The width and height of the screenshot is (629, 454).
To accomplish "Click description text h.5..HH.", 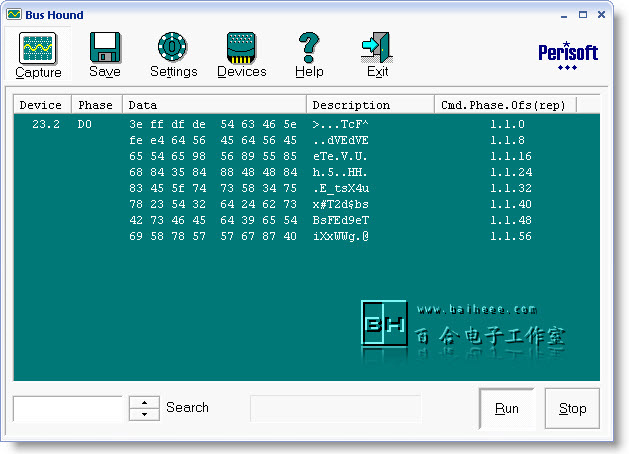I will (340, 172).
